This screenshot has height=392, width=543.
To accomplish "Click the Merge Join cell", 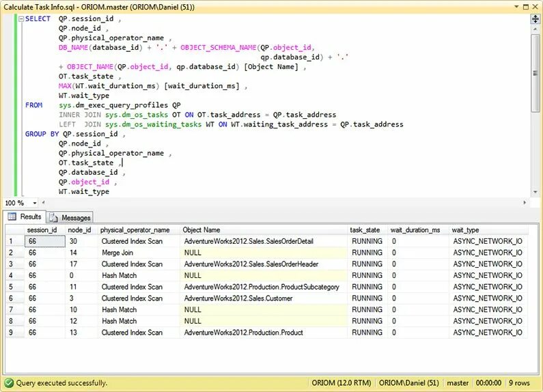I will tap(139, 253).
